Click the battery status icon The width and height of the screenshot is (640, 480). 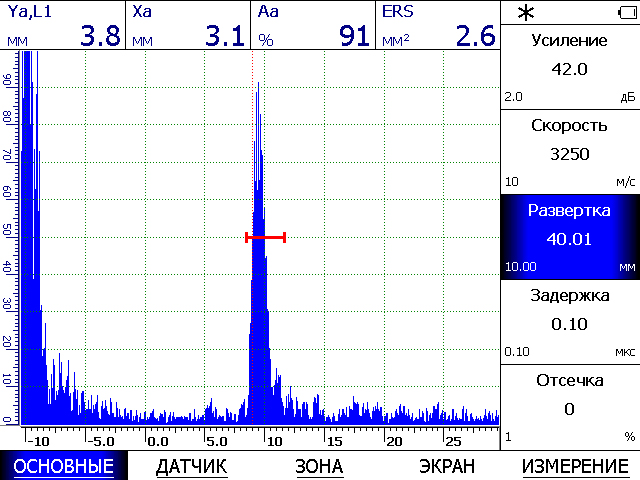627,13
